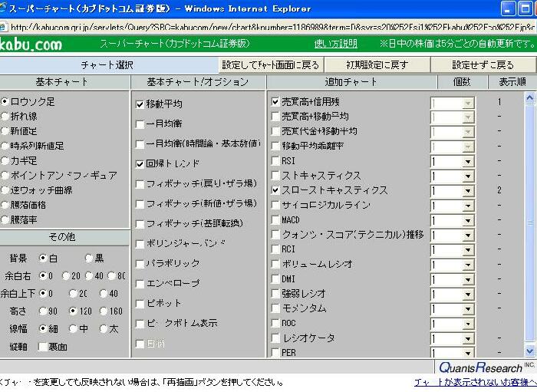The image size is (537, 392).
Task: Select the 折れ線 chart type
Action: point(5,117)
